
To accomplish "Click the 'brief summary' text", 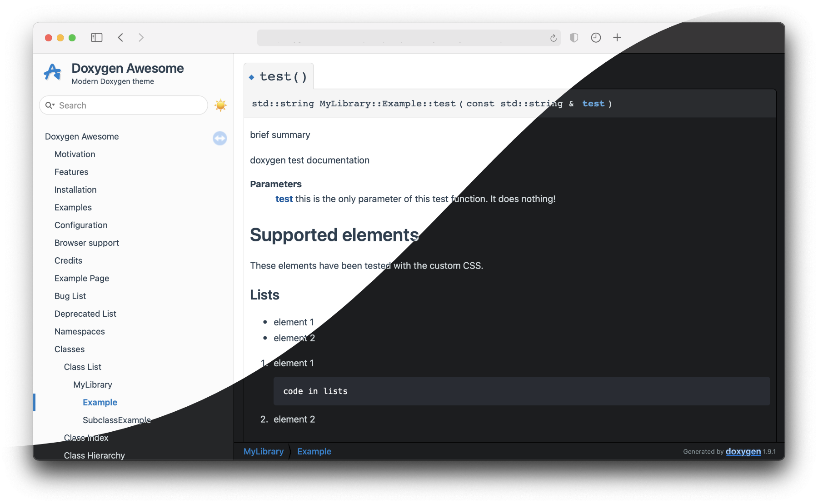I will pos(280,135).
